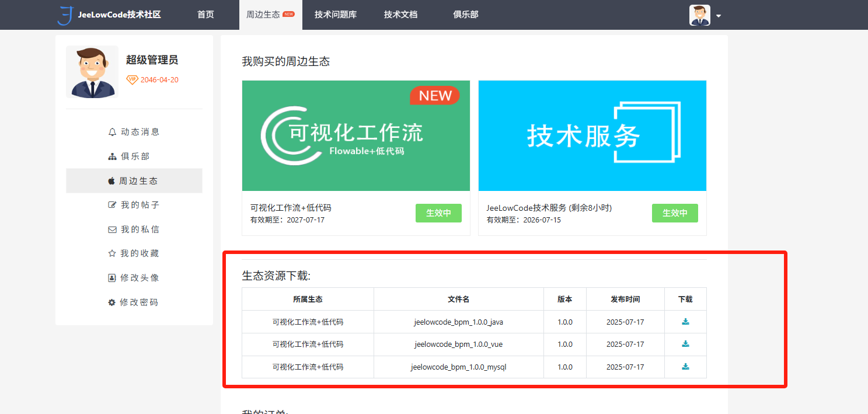The height and width of the screenshot is (414, 868).
Task: Click date 2025-07-17 in the mysql row
Action: click(625, 367)
